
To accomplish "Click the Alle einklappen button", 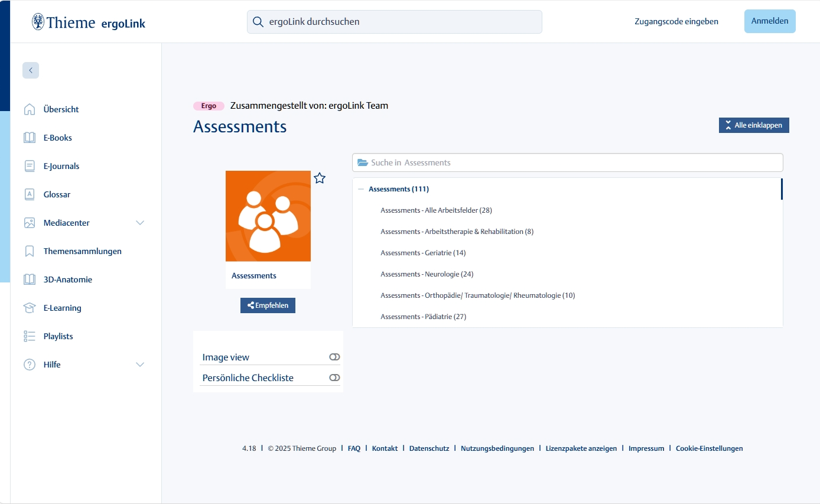I will [x=754, y=125].
